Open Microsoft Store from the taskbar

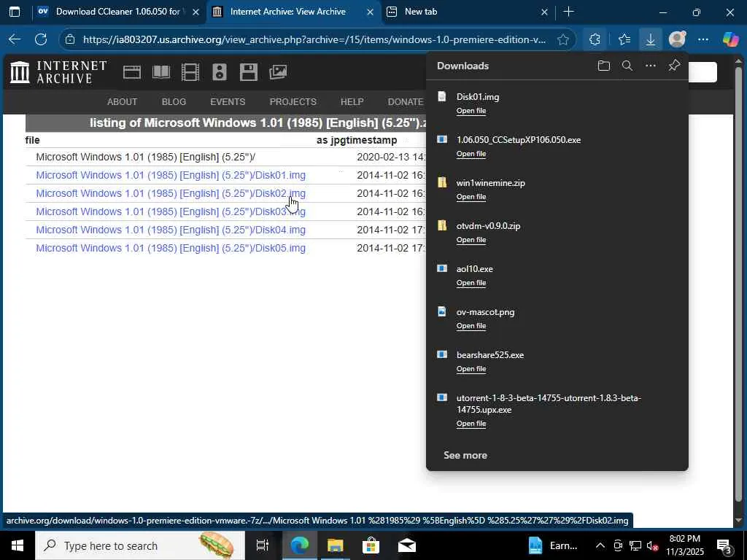click(x=371, y=545)
